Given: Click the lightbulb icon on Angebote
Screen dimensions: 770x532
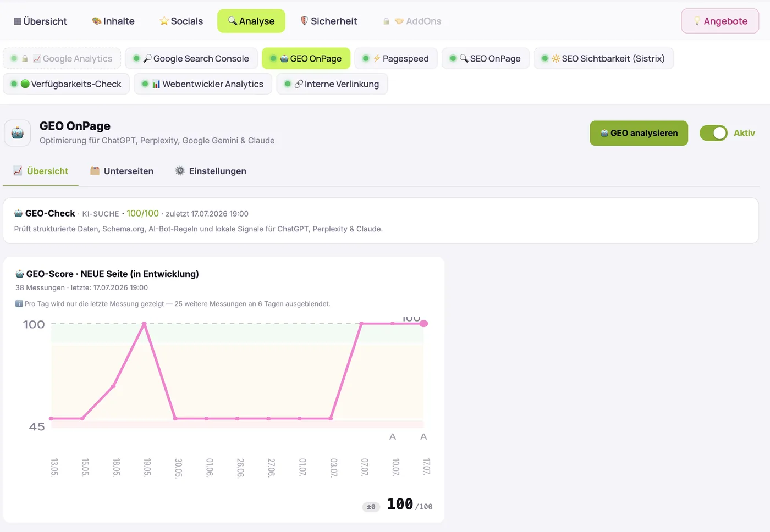Looking at the screenshot, I should point(697,21).
